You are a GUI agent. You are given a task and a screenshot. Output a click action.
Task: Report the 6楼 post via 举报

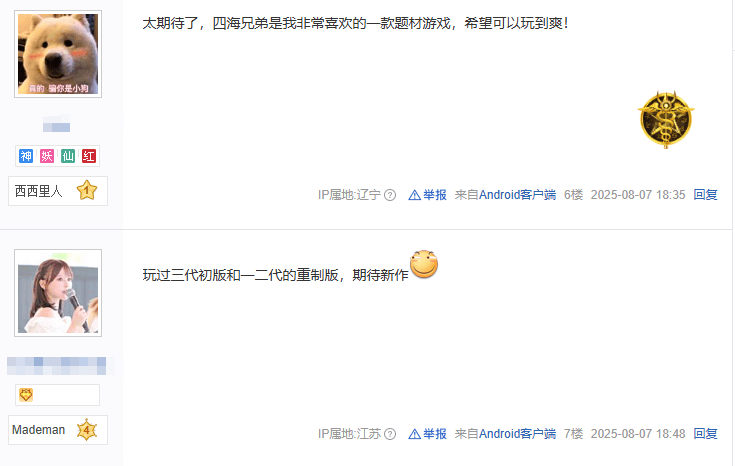[x=428, y=195]
